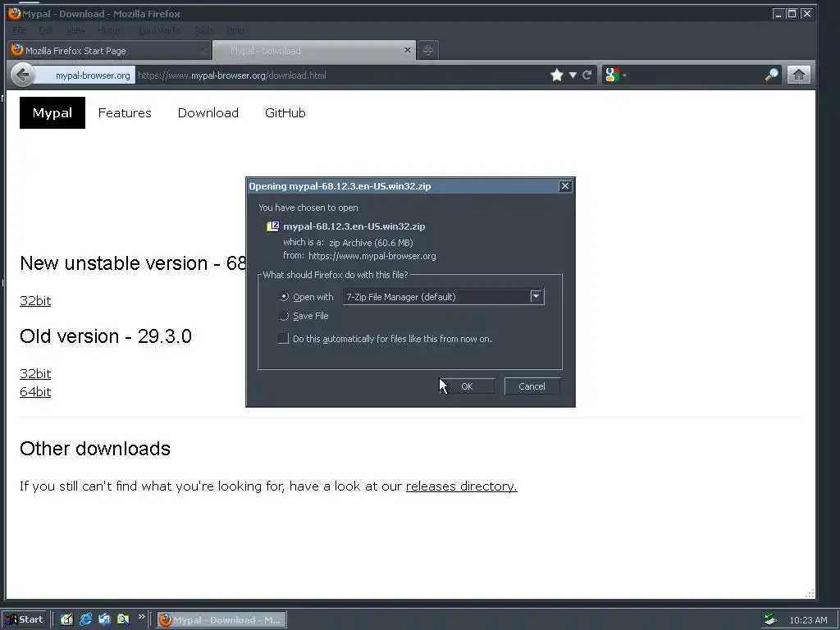The image size is (840, 630).
Task: Open the folder search quick launch icon
Action: coord(123,619)
